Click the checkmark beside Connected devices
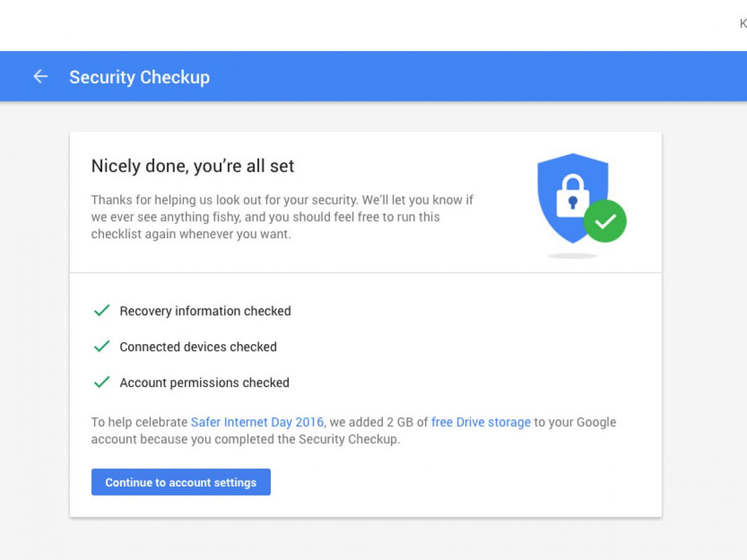This screenshot has width=747, height=560. (x=101, y=347)
